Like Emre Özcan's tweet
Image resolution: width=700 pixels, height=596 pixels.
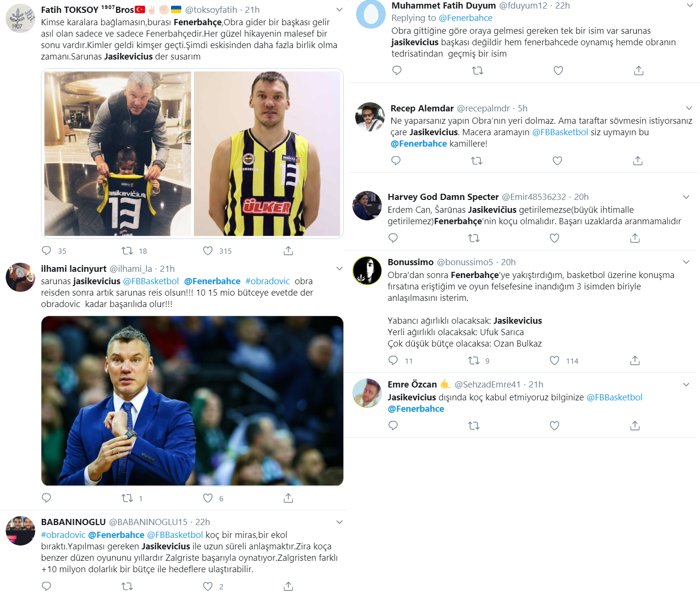coord(554,426)
